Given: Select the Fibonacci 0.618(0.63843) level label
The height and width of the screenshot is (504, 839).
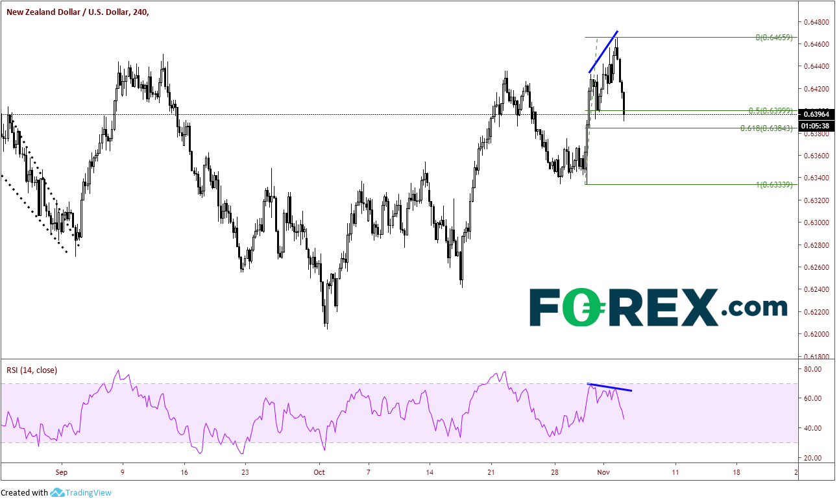Looking at the screenshot, I should pyautogui.click(x=768, y=128).
